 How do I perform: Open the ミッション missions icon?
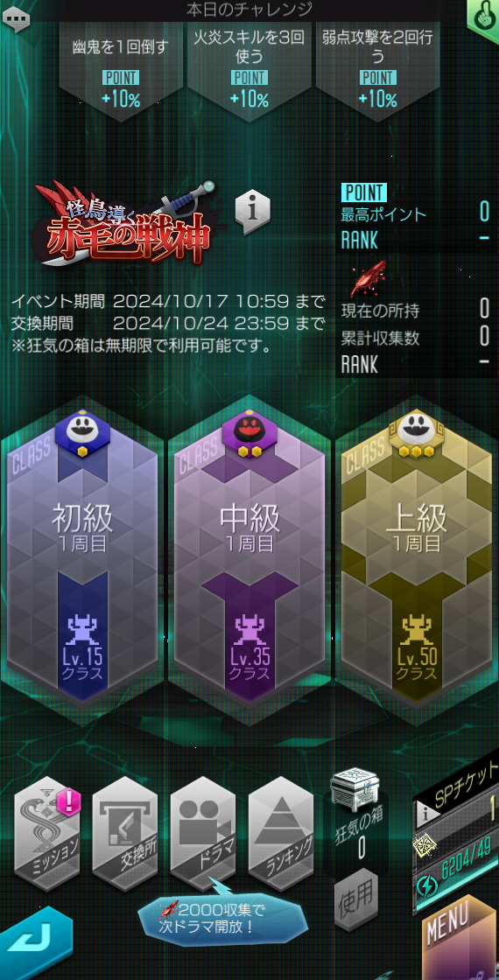(47, 832)
